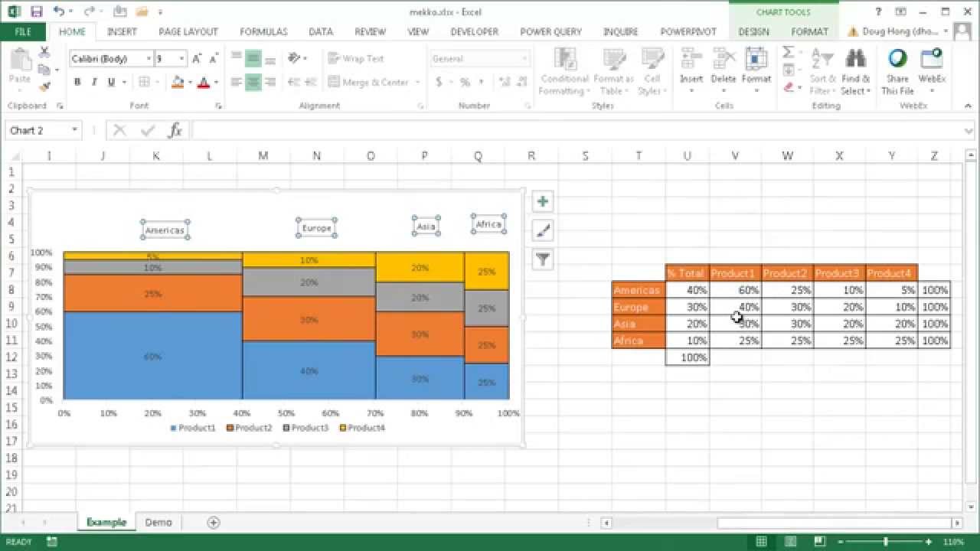Click the Fill Color paint bucket
The height and width of the screenshot is (551, 980).
(x=177, y=82)
